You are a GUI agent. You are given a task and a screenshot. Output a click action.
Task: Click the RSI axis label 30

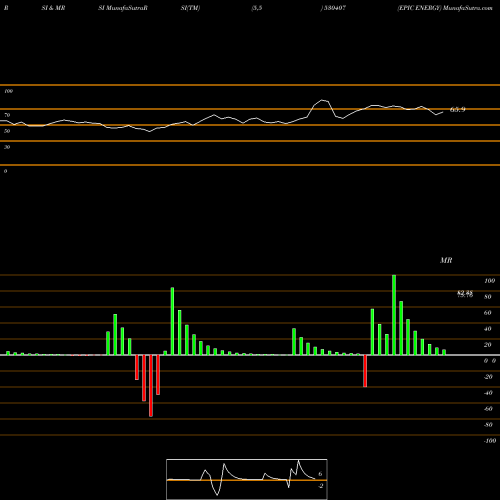(7, 147)
